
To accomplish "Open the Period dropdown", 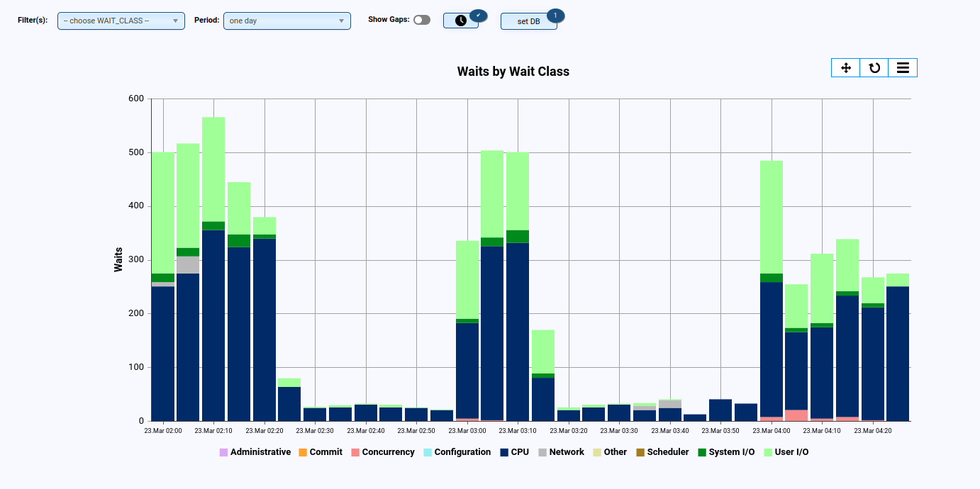I will [x=286, y=21].
